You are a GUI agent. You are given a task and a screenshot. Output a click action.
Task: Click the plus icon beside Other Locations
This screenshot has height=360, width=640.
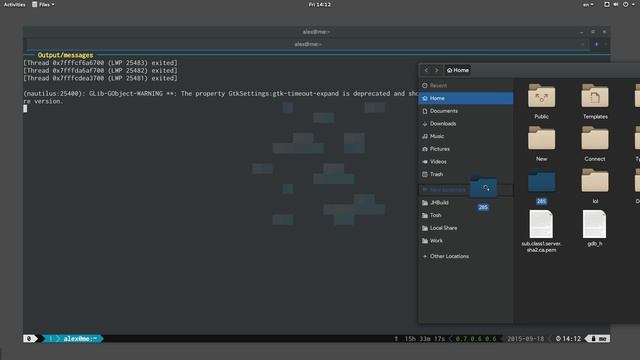click(x=425, y=256)
